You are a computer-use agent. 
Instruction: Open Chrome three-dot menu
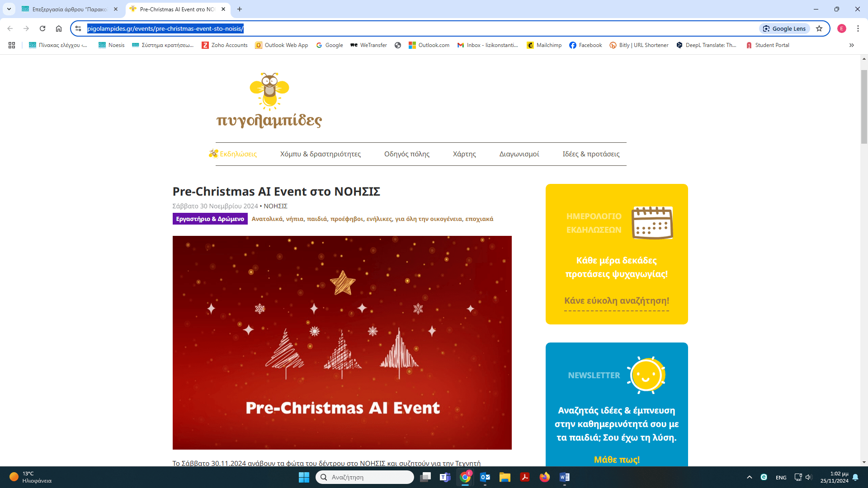point(858,28)
